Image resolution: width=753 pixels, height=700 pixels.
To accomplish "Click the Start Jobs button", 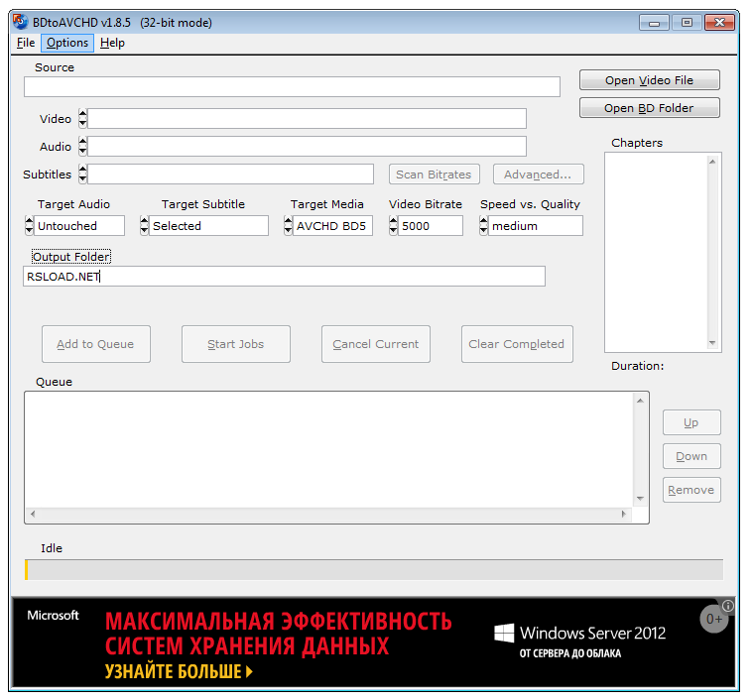I will (236, 344).
